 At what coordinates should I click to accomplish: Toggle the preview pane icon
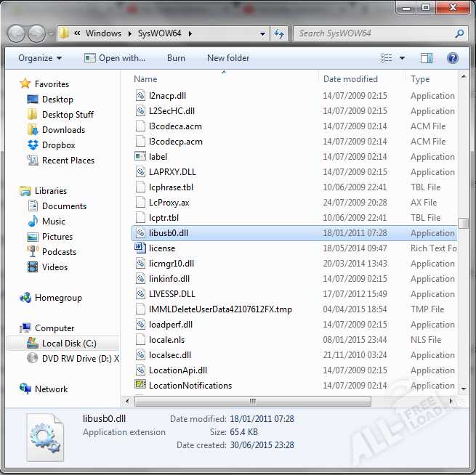(x=427, y=58)
